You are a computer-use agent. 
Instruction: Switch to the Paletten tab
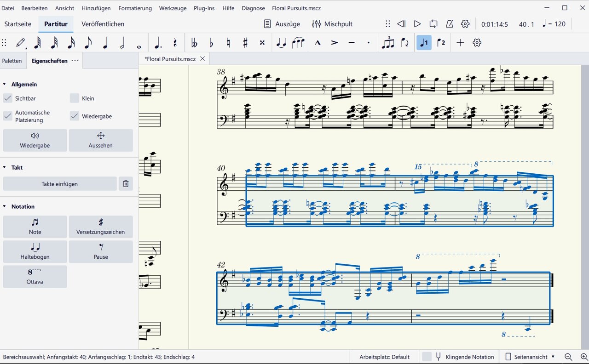tap(12, 61)
